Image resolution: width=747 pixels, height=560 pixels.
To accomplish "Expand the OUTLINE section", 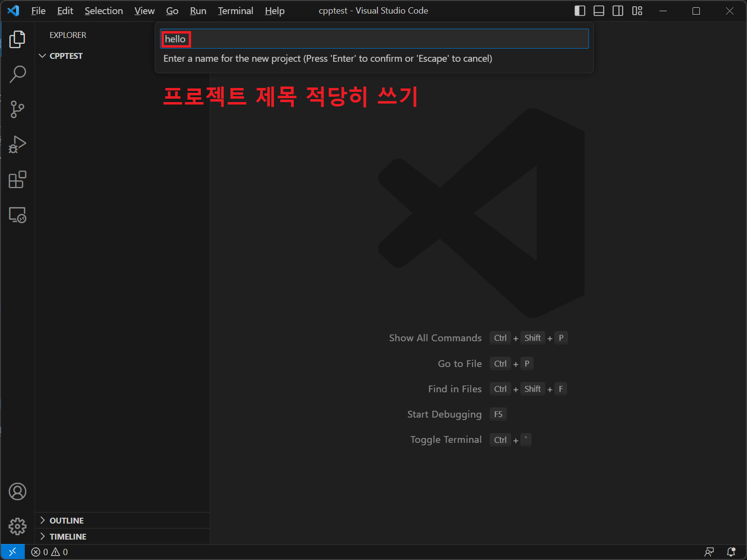I will (66, 521).
